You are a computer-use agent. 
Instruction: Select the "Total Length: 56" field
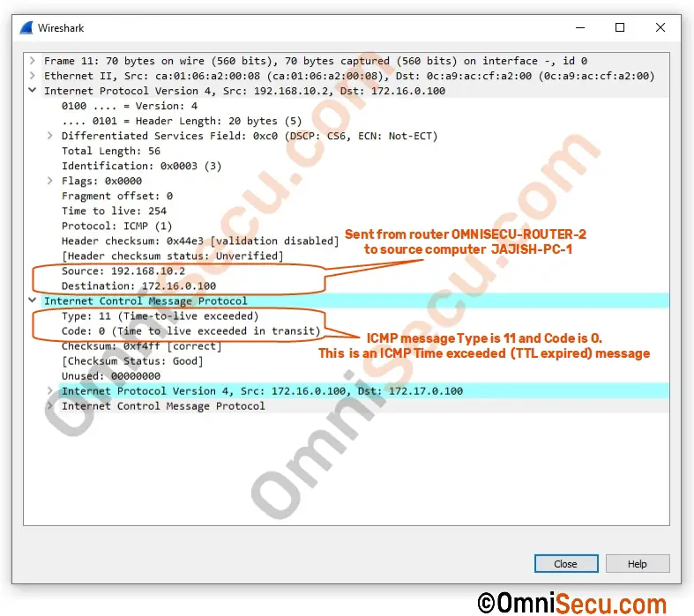tap(110, 151)
